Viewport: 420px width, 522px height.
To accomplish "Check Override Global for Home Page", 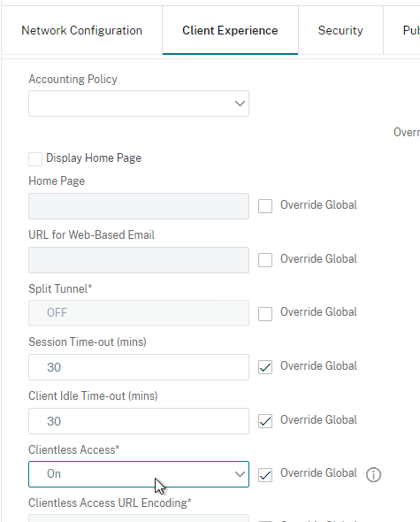I will point(265,206).
